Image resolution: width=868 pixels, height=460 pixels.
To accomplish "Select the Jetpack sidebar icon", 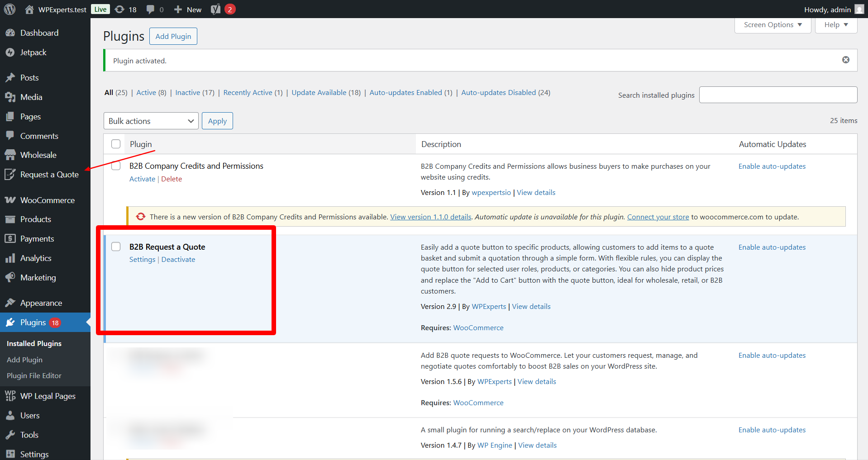I will tap(10, 52).
